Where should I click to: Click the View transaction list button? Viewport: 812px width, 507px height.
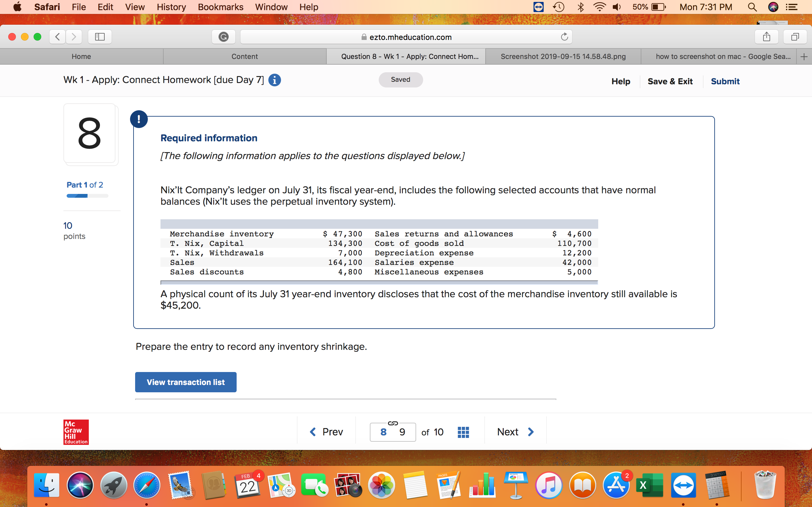186,382
